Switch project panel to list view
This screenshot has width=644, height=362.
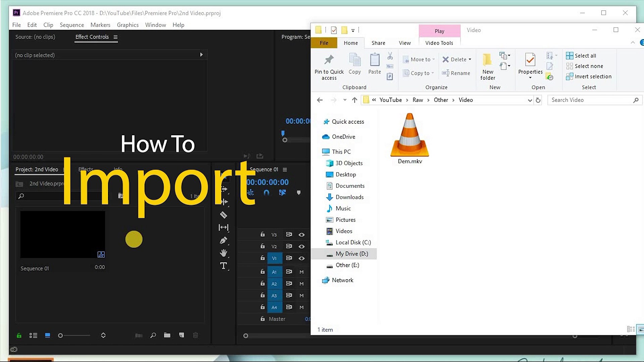33,335
